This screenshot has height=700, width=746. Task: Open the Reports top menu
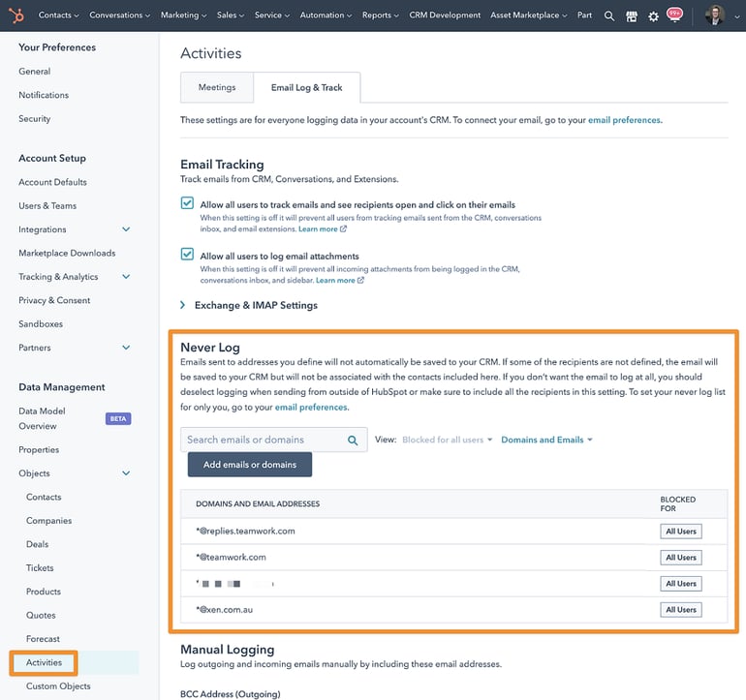click(380, 15)
